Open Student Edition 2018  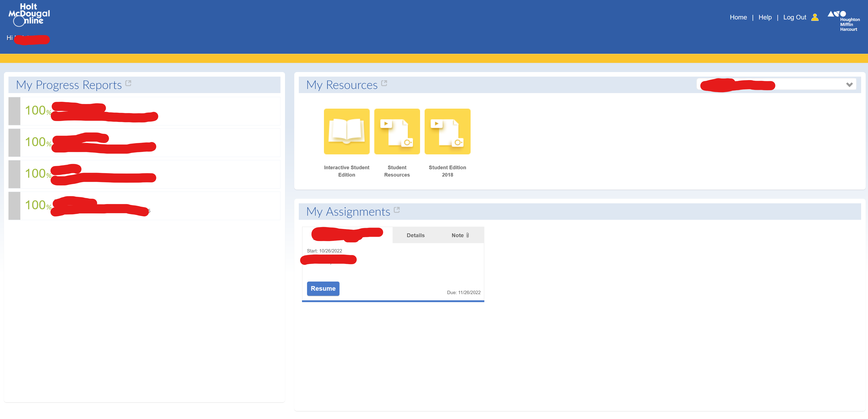[447, 131]
